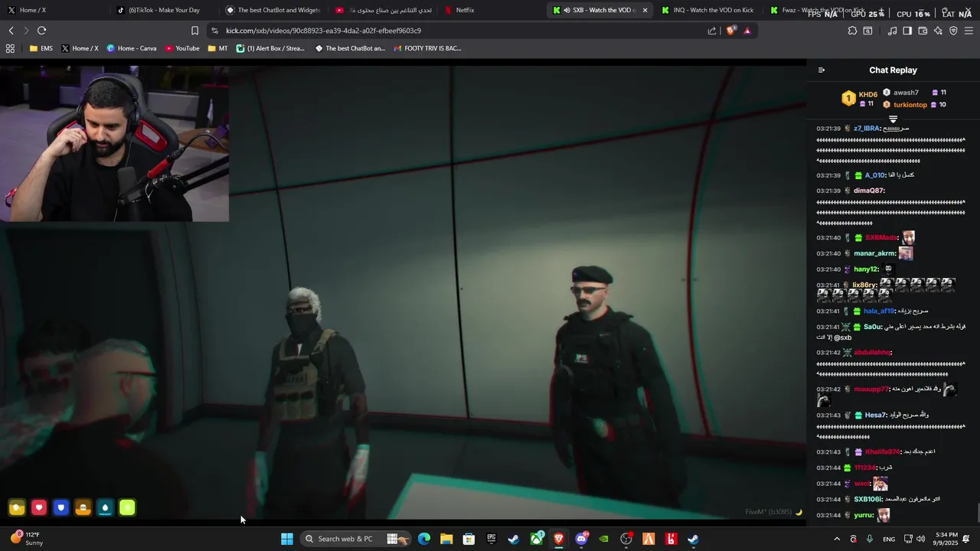Open the Brave Wallet icon
Image resolution: width=980 pixels, height=551 pixels.
click(923, 31)
